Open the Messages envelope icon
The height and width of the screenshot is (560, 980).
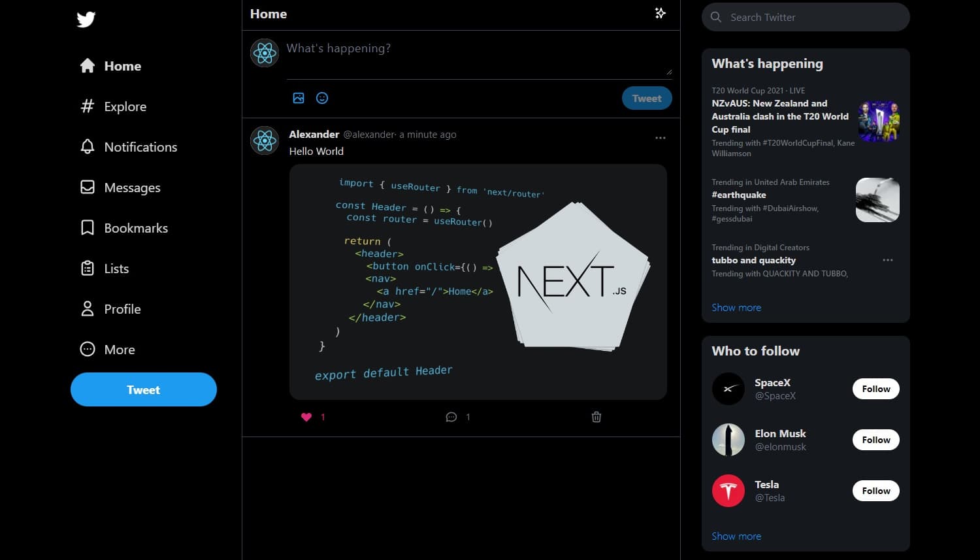(88, 187)
